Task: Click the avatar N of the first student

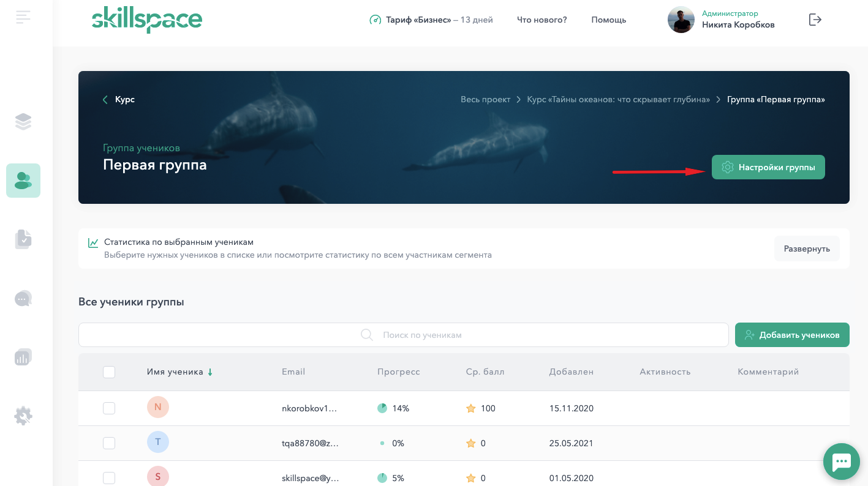Action: click(x=158, y=407)
